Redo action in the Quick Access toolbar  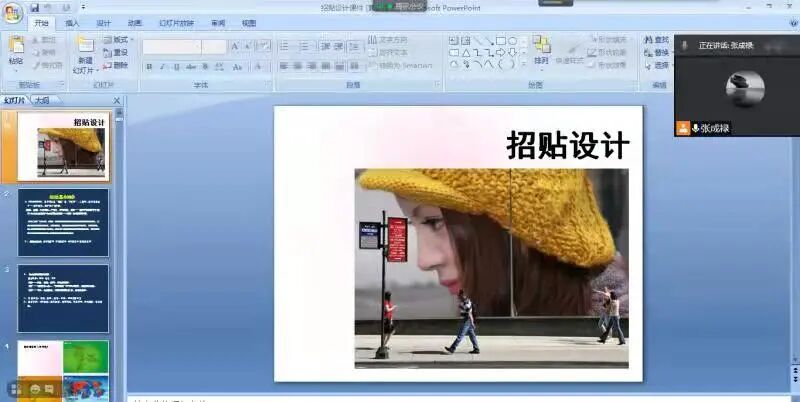(66, 8)
